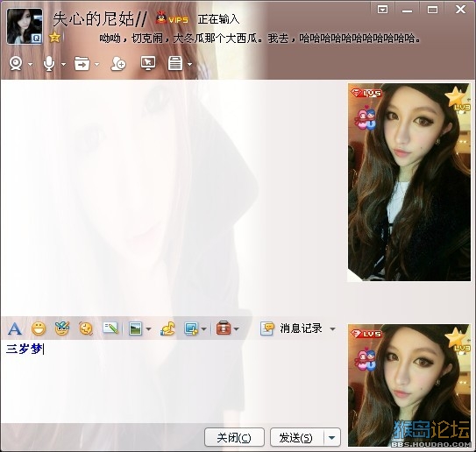Open 消息记录 message history
Screen dimensions: 476x452
tap(291, 328)
